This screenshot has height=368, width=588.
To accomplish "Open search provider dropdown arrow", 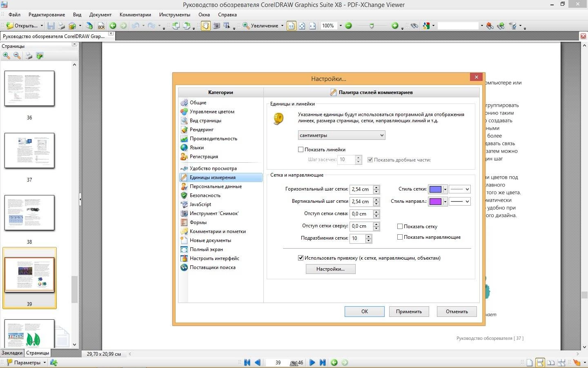I will pos(433,26).
